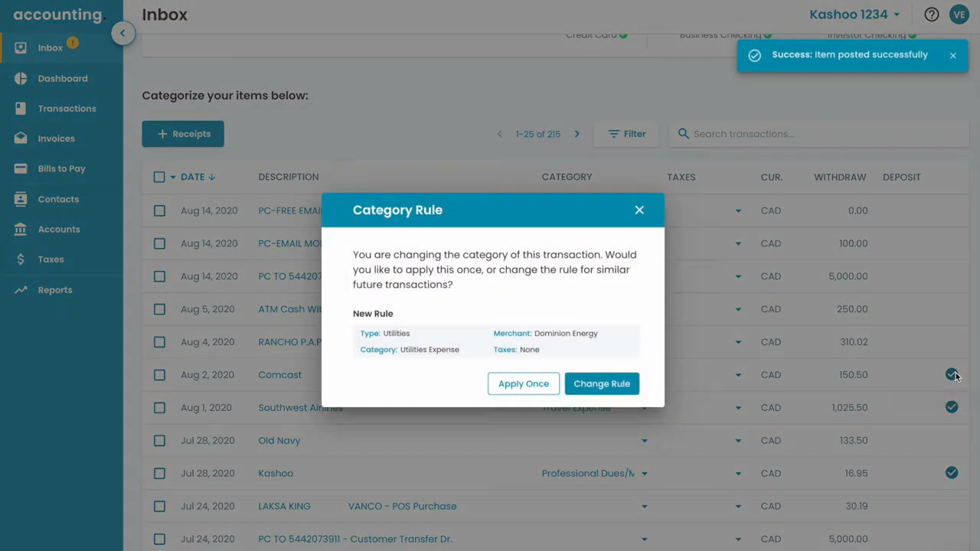Click the Receipts button
Image resolution: width=980 pixels, height=551 pixels.
coord(183,134)
